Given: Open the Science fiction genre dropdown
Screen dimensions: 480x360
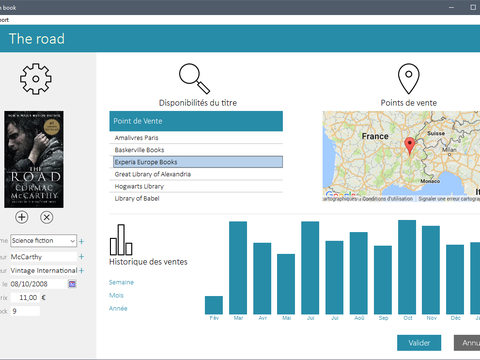Looking at the screenshot, I should tap(44, 241).
